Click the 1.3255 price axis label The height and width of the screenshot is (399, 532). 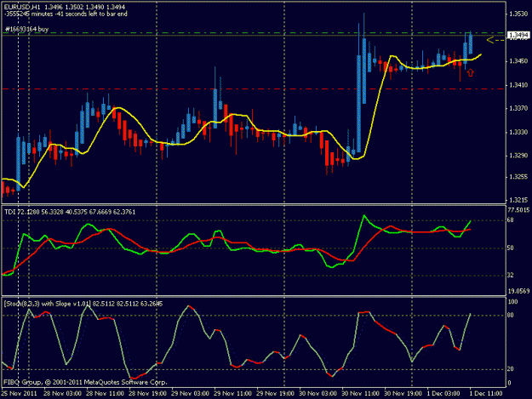518,177
